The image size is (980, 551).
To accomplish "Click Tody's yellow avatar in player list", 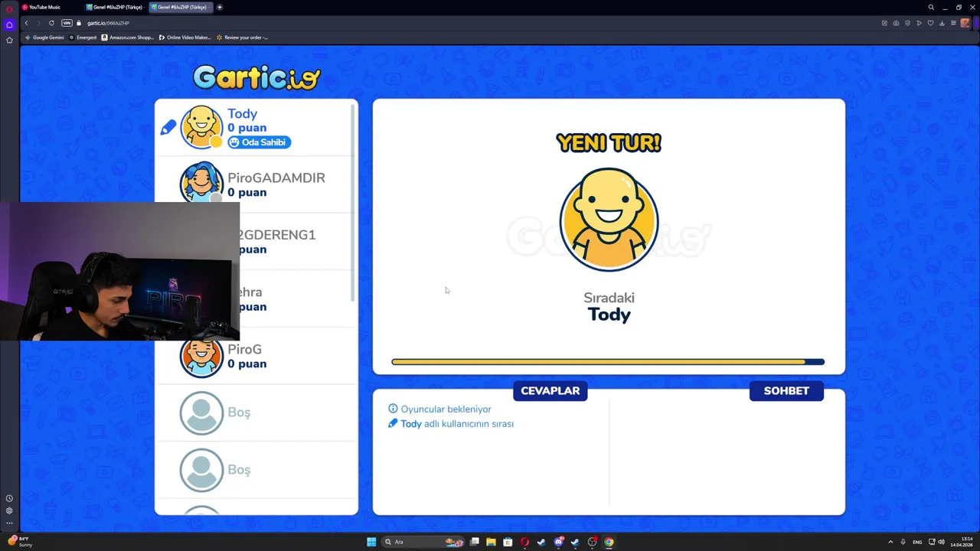I will coord(201,127).
